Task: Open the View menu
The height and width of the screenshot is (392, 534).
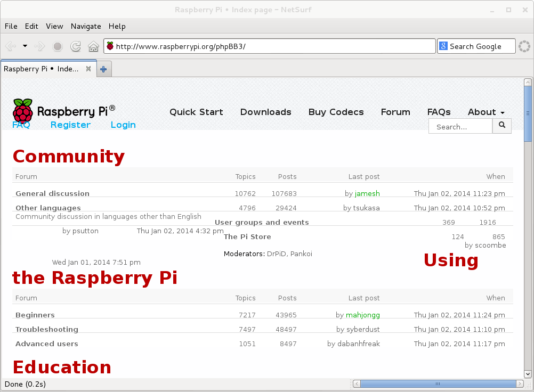Action: 54,26
